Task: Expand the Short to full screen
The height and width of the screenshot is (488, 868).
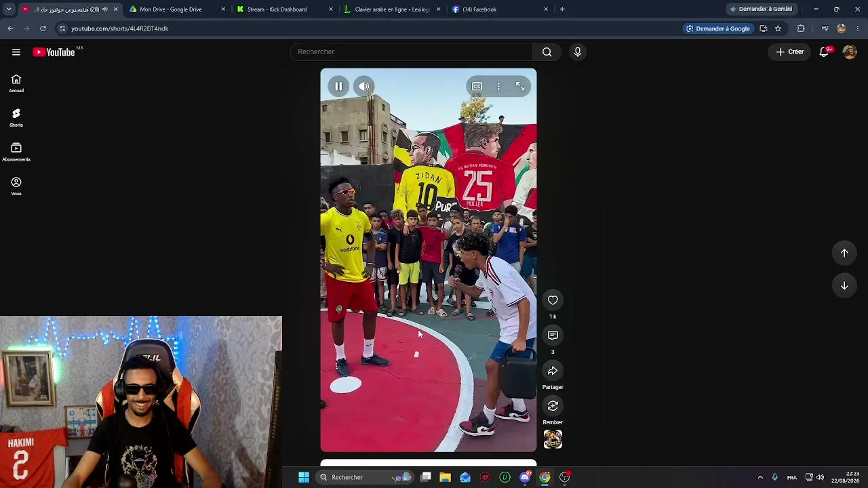Action: coord(520,86)
